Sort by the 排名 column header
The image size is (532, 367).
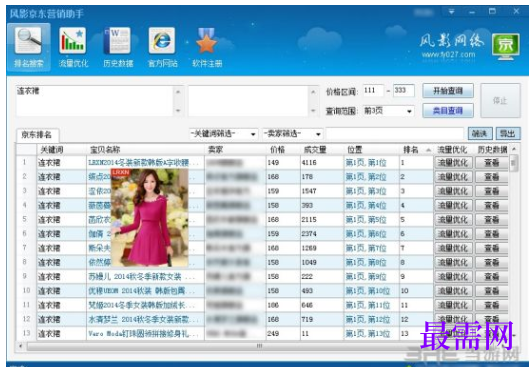[x=417, y=150]
